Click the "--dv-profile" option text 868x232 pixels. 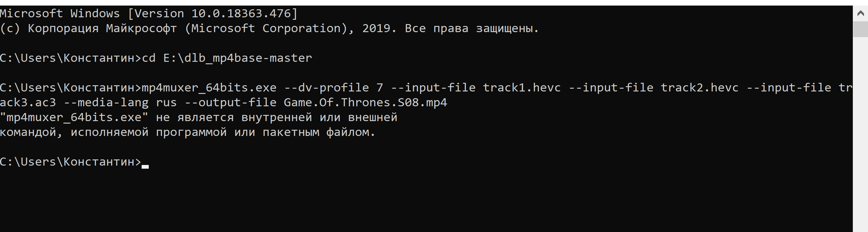point(327,87)
